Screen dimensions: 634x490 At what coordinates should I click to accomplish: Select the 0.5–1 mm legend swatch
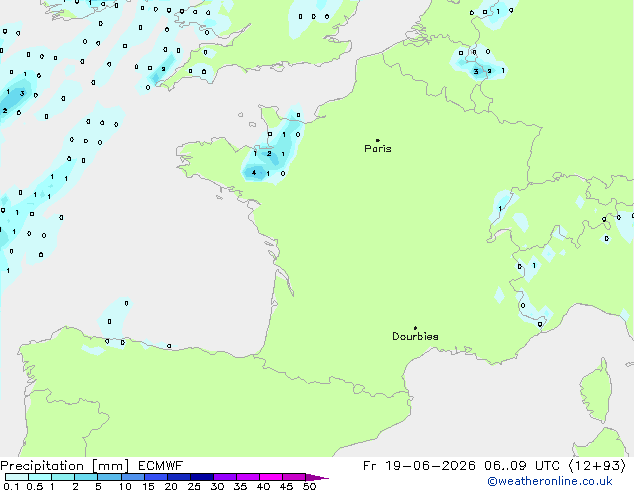(x=40, y=477)
